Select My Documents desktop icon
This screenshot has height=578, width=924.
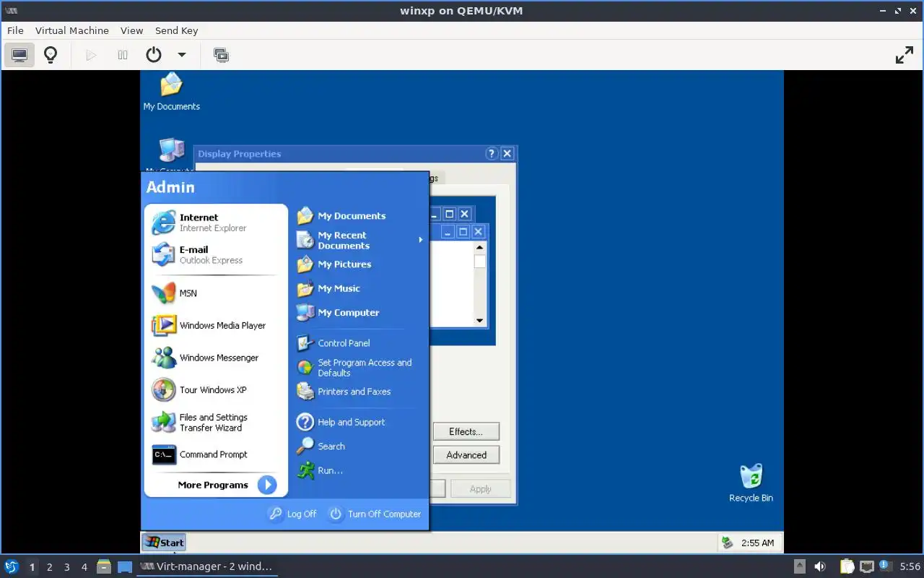171,92
